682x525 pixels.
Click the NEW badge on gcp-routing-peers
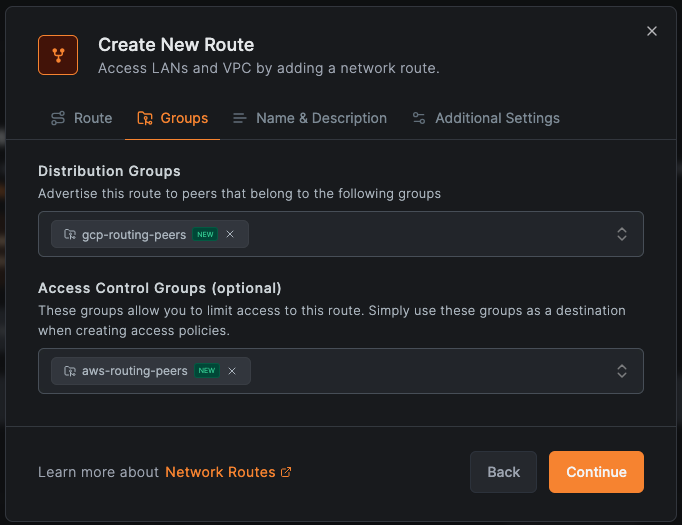tap(204, 234)
